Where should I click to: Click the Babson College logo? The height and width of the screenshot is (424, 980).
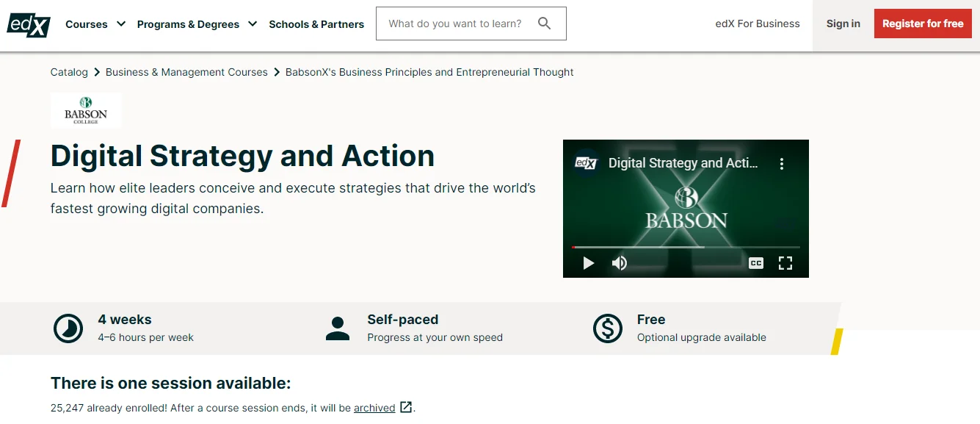(86, 110)
